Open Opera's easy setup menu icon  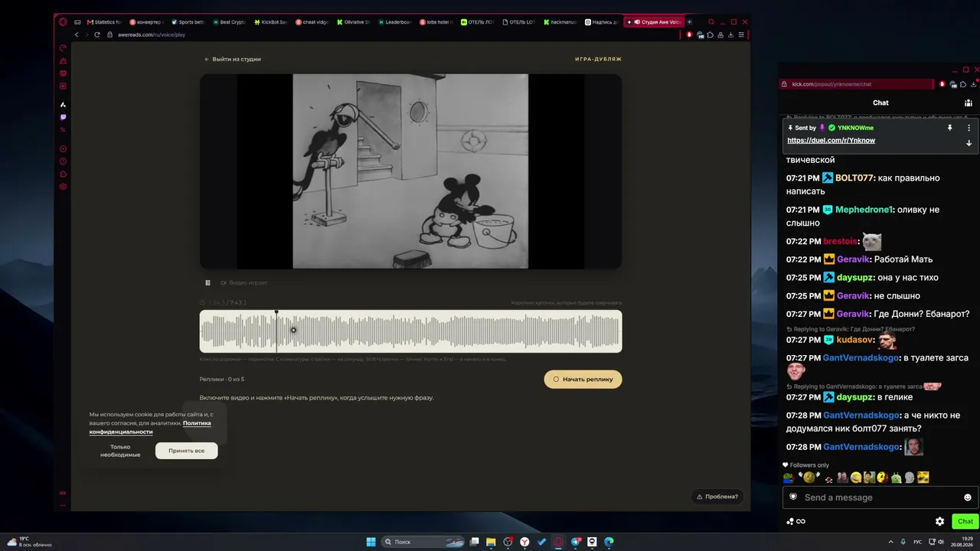(741, 34)
